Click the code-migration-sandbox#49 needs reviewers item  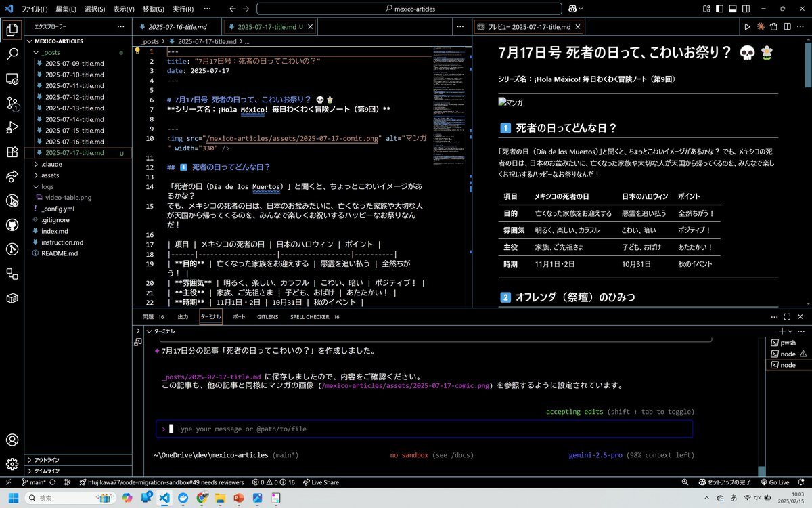click(x=162, y=482)
